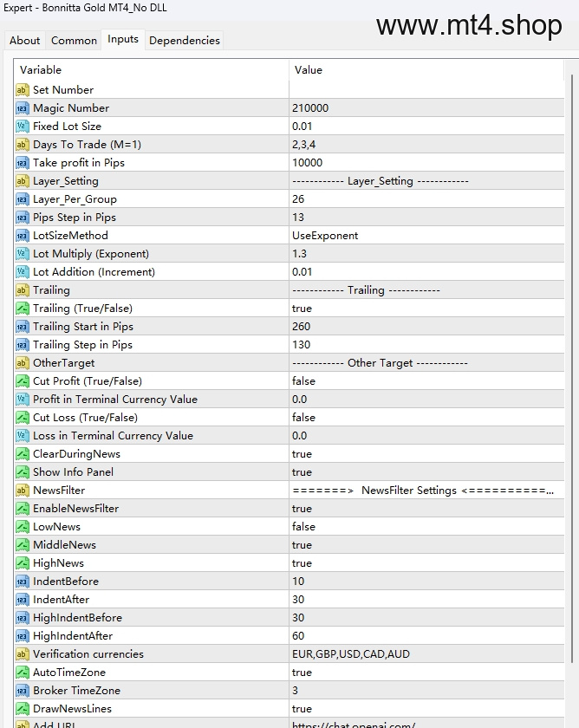Click the Lot Addition (Increment) icon
The image size is (579, 728).
pyautogui.click(x=23, y=271)
